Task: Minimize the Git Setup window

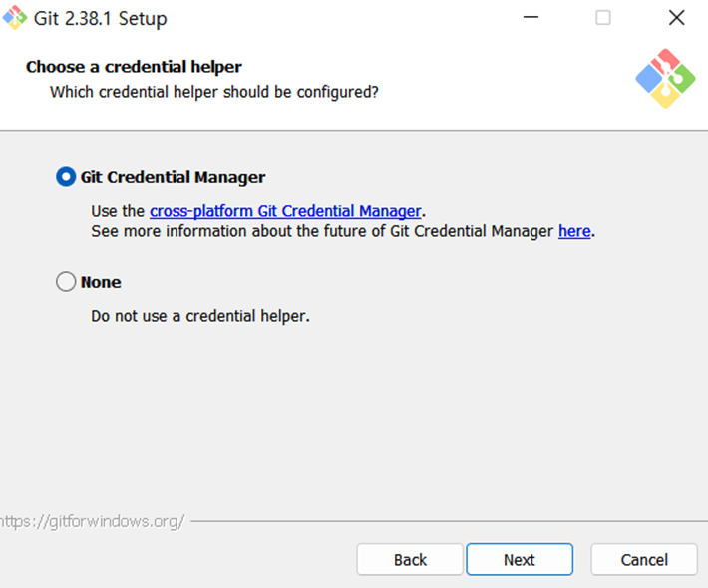Action: [x=531, y=18]
